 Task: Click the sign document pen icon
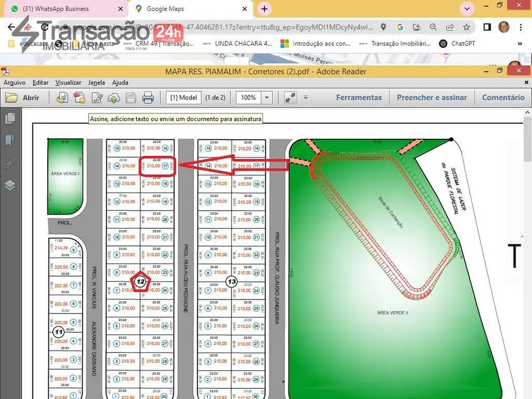[x=97, y=98]
